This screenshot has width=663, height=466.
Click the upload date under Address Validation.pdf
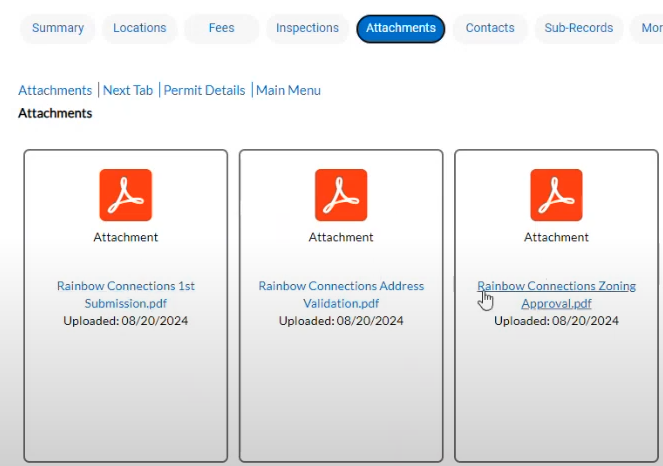[x=341, y=321]
